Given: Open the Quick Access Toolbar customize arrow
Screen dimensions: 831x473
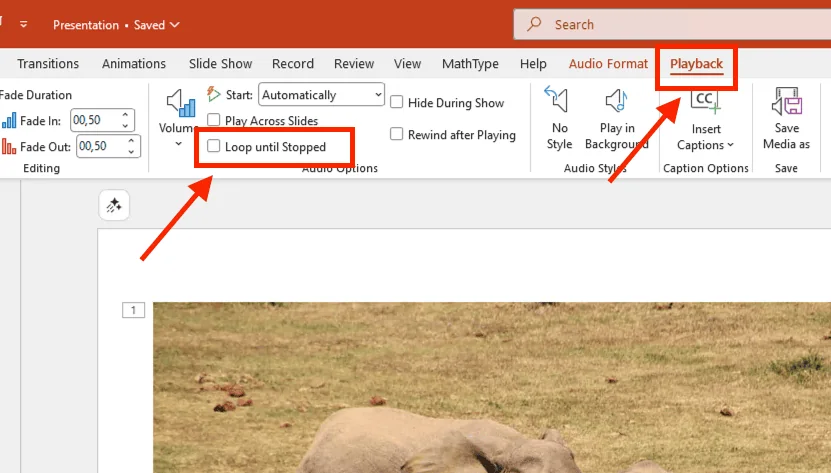Looking at the screenshot, I should pos(24,24).
